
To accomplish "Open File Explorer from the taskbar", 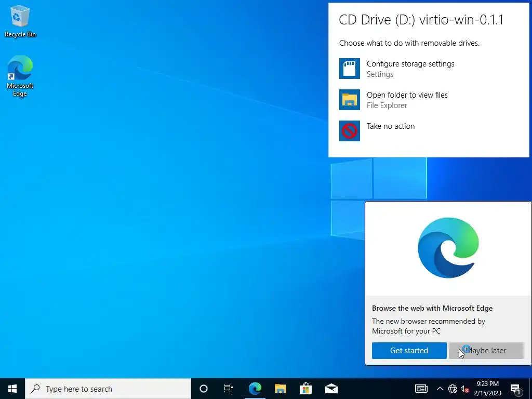I will coord(280,389).
